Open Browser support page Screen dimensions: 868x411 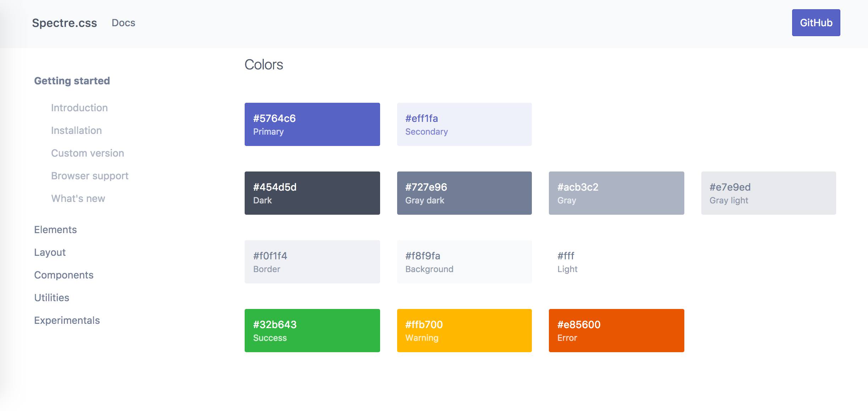pyautogui.click(x=90, y=176)
